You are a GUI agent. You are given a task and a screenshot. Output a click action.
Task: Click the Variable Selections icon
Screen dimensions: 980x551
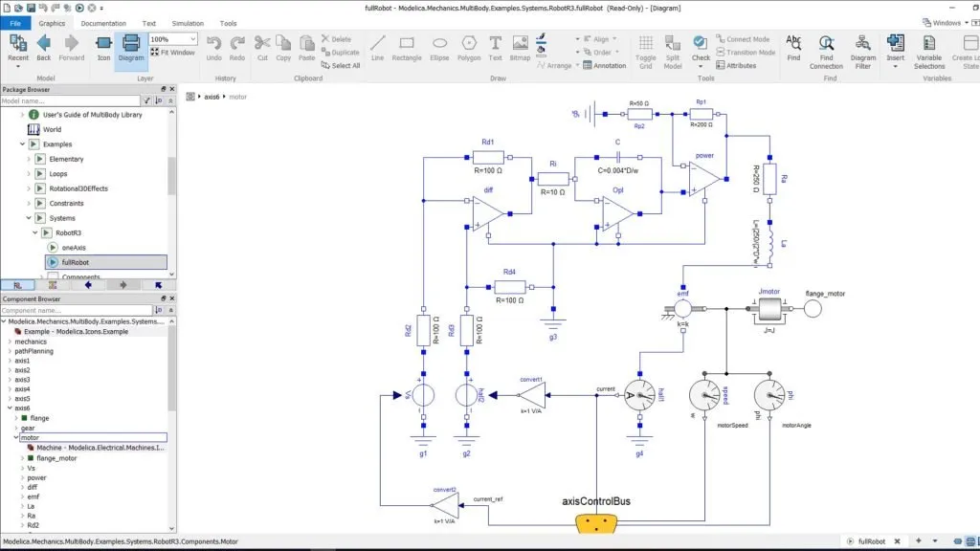click(928, 49)
